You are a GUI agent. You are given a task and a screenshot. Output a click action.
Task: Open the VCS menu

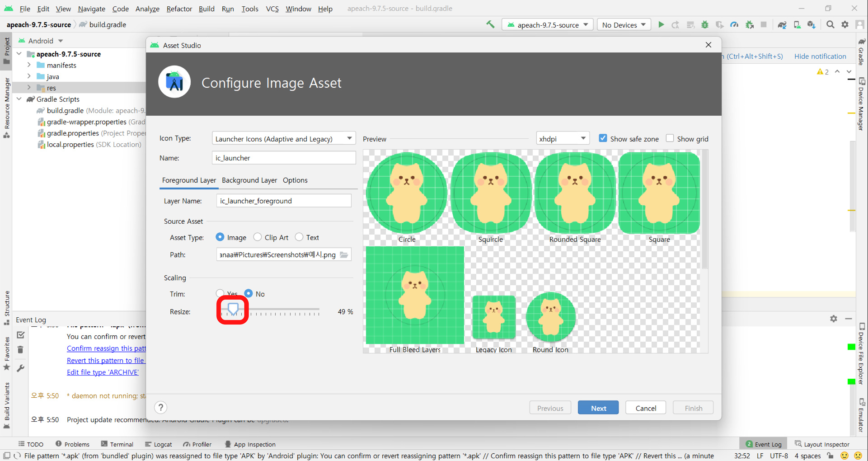[272, 9]
